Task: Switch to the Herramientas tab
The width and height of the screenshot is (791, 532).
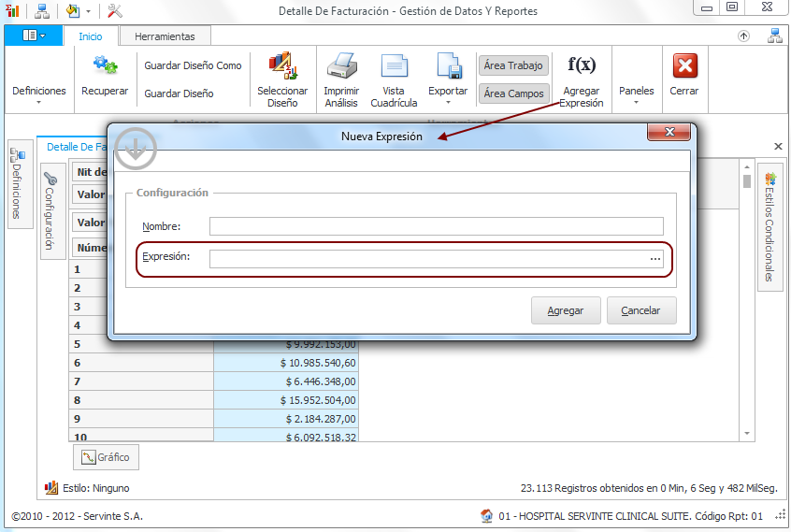Action: (165, 36)
